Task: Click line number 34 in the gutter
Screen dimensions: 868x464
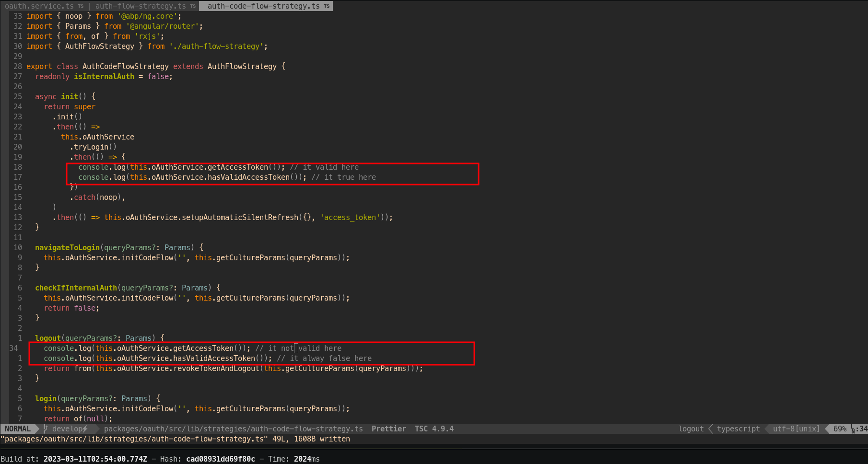Action: pyautogui.click(x=13, y=348)
